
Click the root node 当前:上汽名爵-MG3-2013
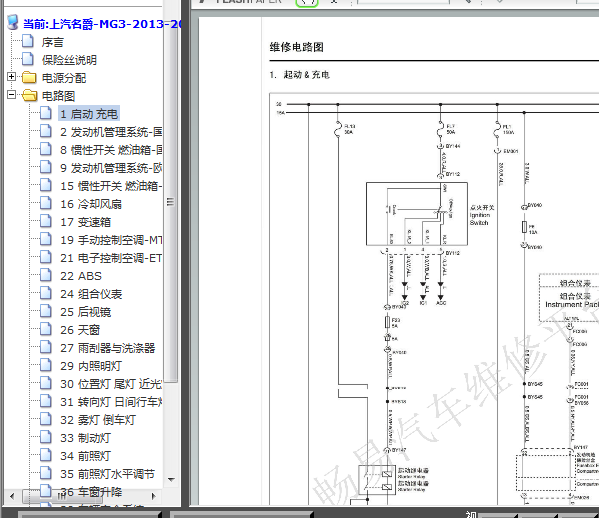(102, 24)
